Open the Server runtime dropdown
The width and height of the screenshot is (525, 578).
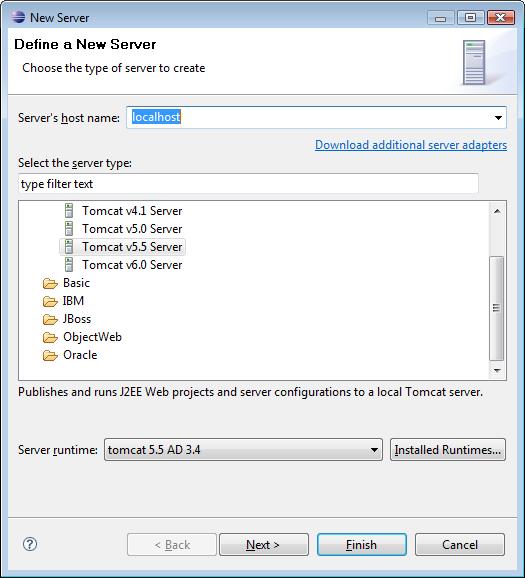click(243, 450)
